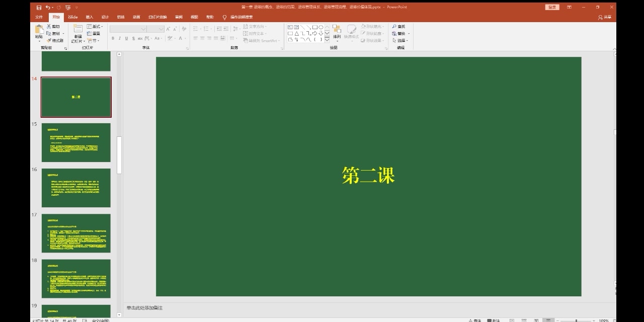The image size is (644, 322).
Task: Open the slide layout (版式) dropdown
Action: [x=95, y=27]
